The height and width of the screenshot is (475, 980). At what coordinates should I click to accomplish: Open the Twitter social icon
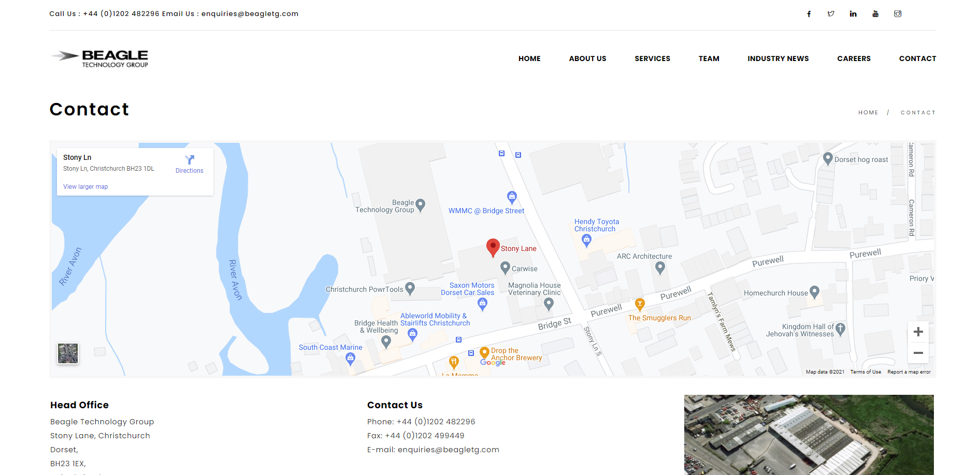coord(831,14)
